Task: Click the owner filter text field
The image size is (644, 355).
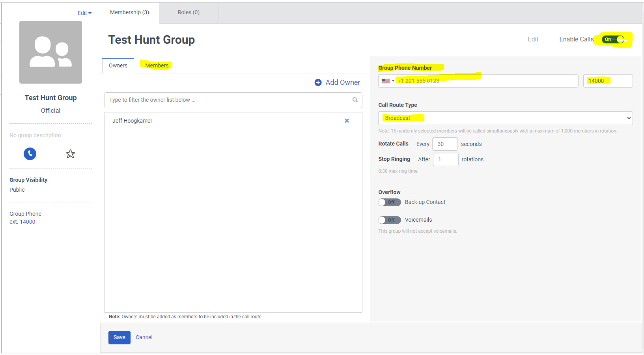Action: tap(229, 100)
